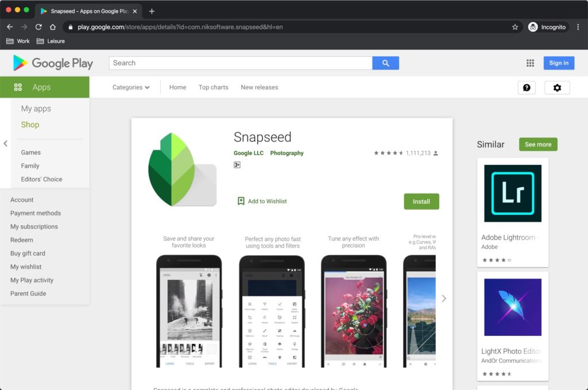
Task: Open the LightX Photo Editor app icon
Action: click(x=513, y=307)
